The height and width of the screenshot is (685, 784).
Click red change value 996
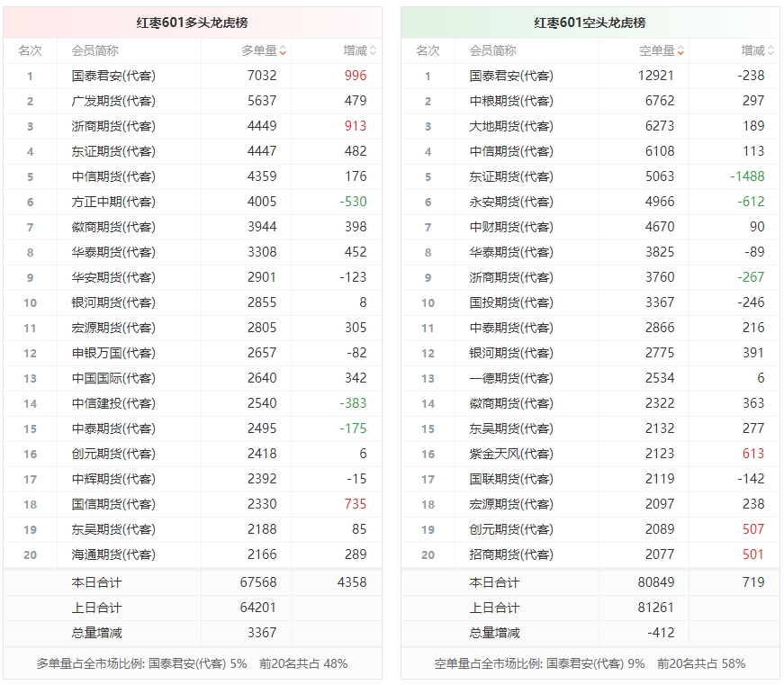(356, 76)
